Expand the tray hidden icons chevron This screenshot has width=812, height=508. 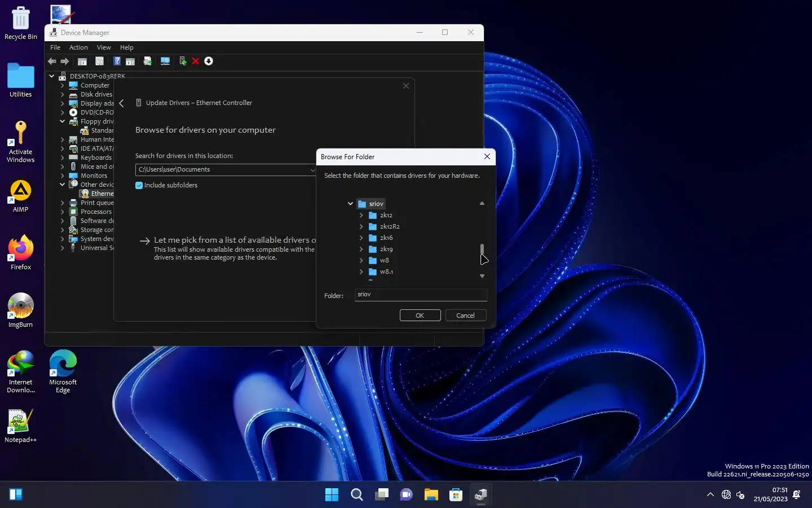click(710, 495)
